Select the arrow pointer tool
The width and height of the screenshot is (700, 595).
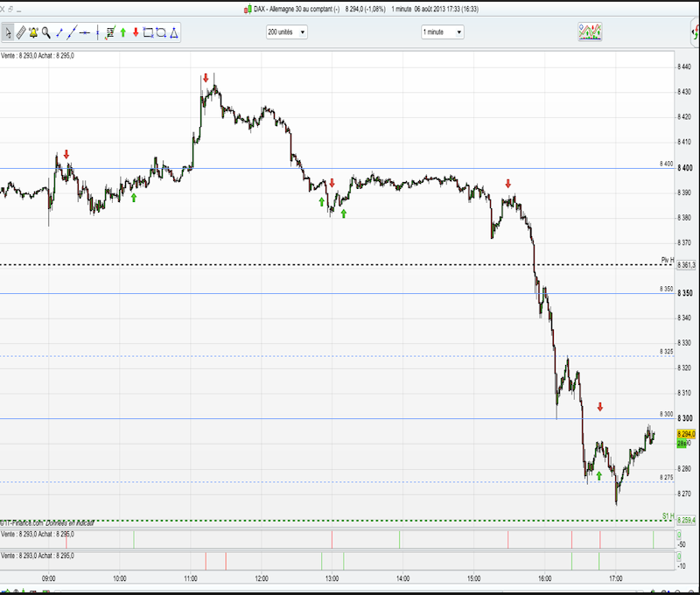click(8, 32)
